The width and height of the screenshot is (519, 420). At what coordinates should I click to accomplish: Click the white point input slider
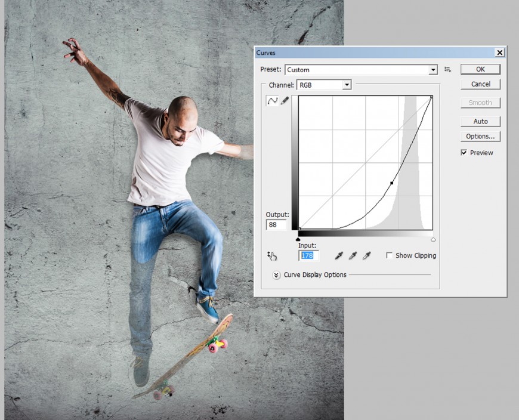[433, 239]
